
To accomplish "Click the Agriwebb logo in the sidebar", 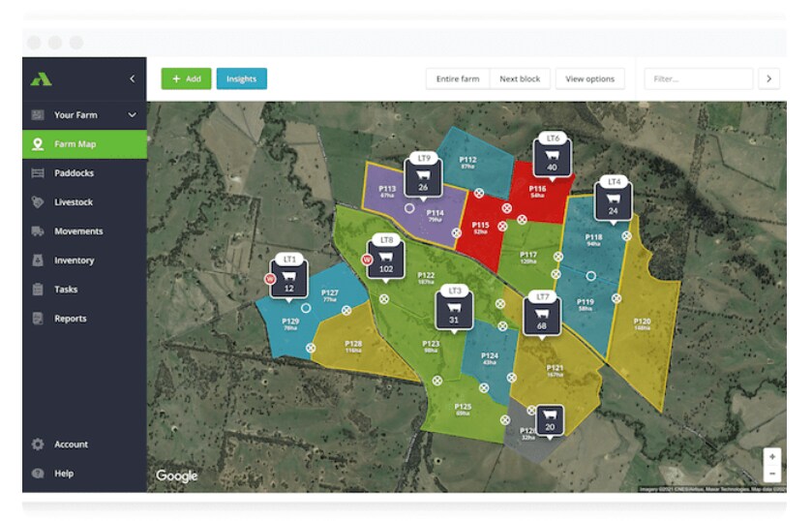I will click(x=41, y=79).
